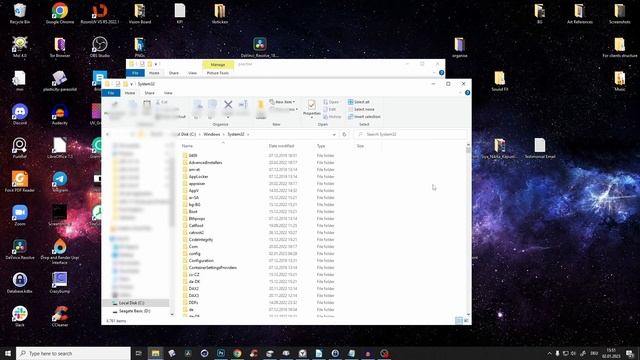Select the ContainerSettingsProviders folder
Viewport: 640px width, 360px height.
click(x=213, y=268)
